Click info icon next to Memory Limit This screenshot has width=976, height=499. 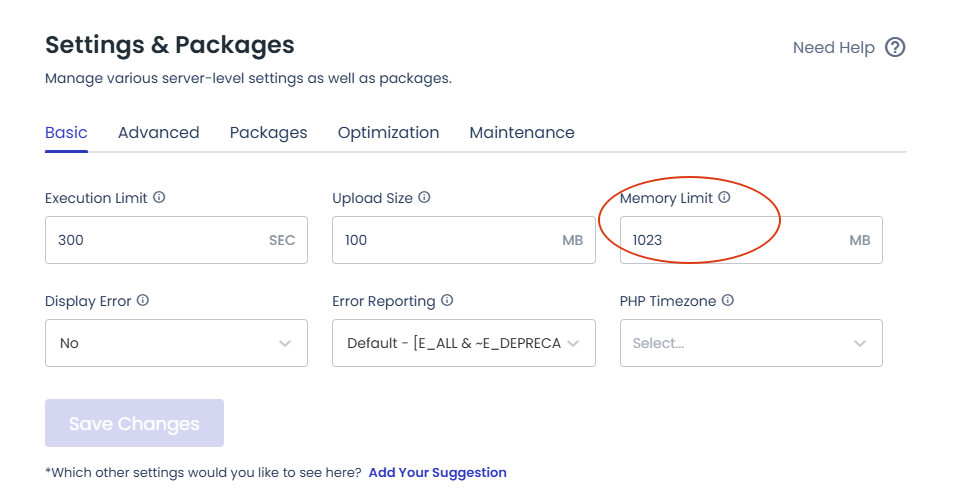[725, 198]
